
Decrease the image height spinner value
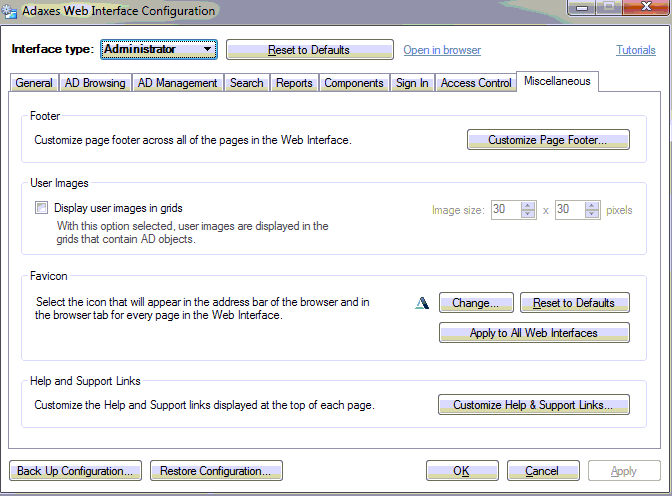click(592, 214)
